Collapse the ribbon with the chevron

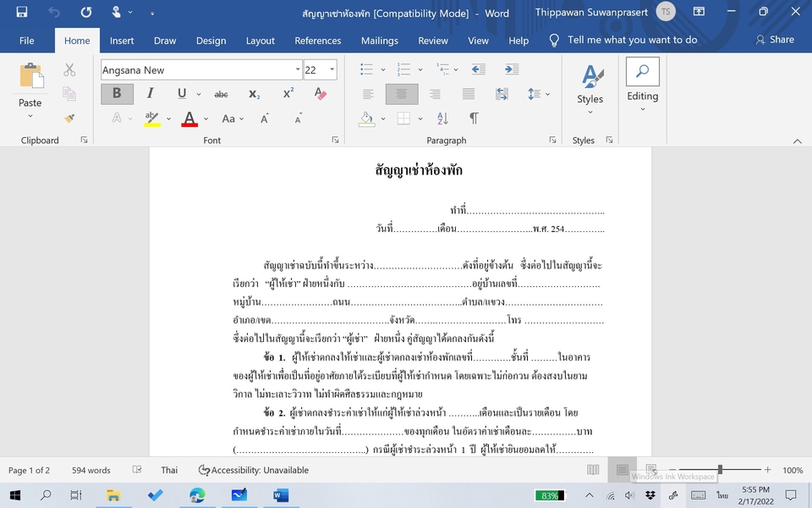click(798, 141)
